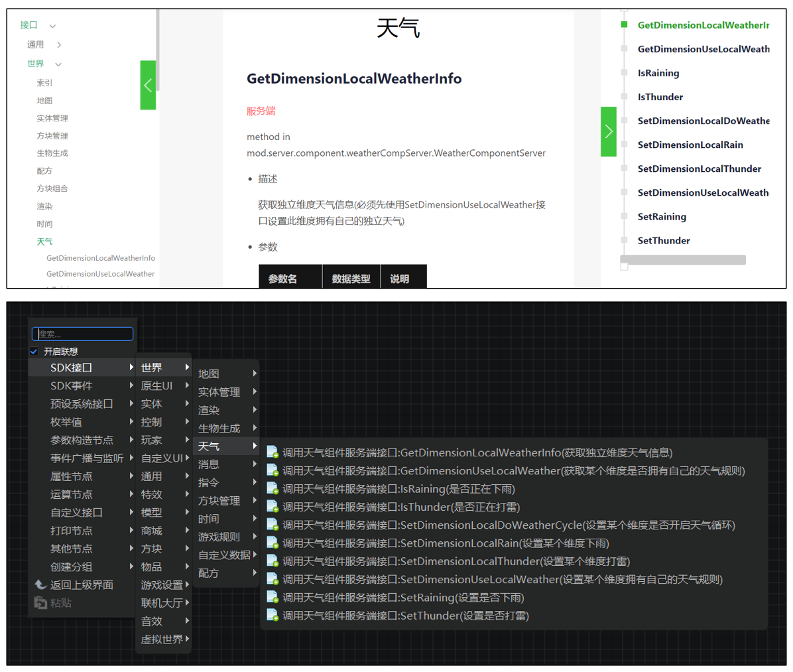Open GetDimensionUseLocalWeather link in left sidebar
The width and height of the screenshot is (793, 672).
[x=100, y=274]
